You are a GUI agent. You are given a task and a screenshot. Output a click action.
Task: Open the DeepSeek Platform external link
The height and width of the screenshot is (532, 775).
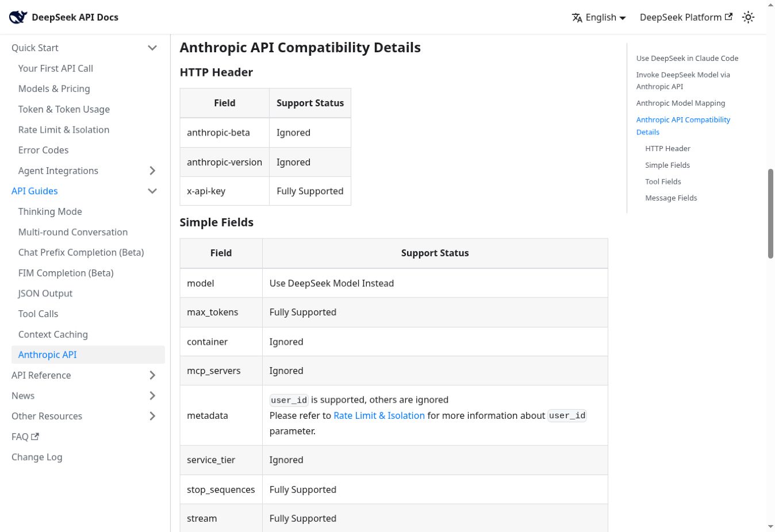[686, 17]
